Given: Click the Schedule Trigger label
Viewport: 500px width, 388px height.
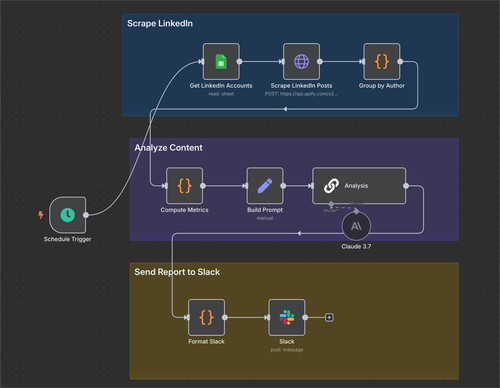Looking at the screenshot, I should click(x=67, y=239).
